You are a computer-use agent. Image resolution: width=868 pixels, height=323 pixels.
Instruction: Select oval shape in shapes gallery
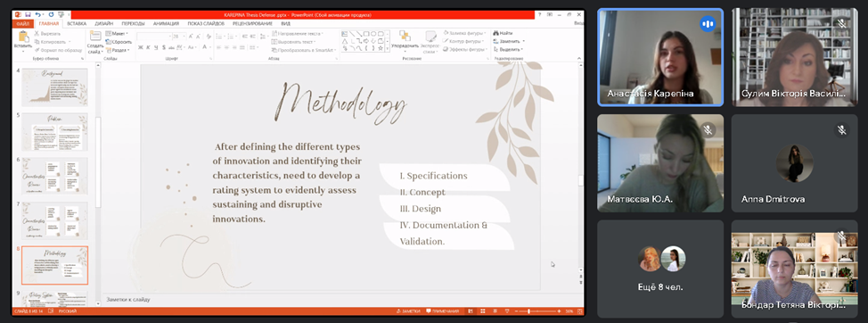pyautogui.click(x=373, y=34)
